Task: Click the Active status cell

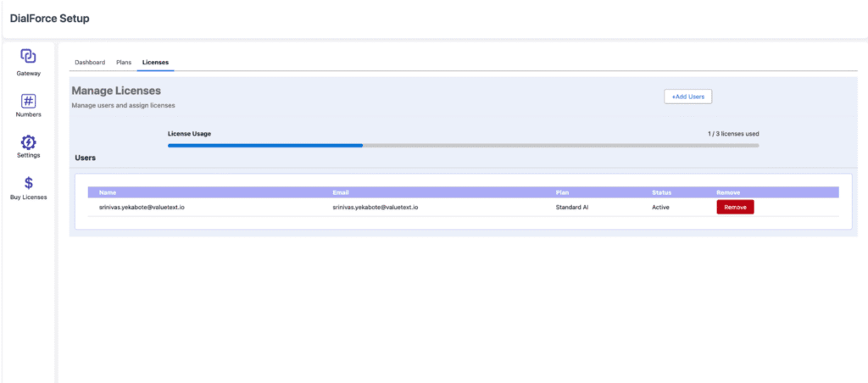Action: coord(661,207)
